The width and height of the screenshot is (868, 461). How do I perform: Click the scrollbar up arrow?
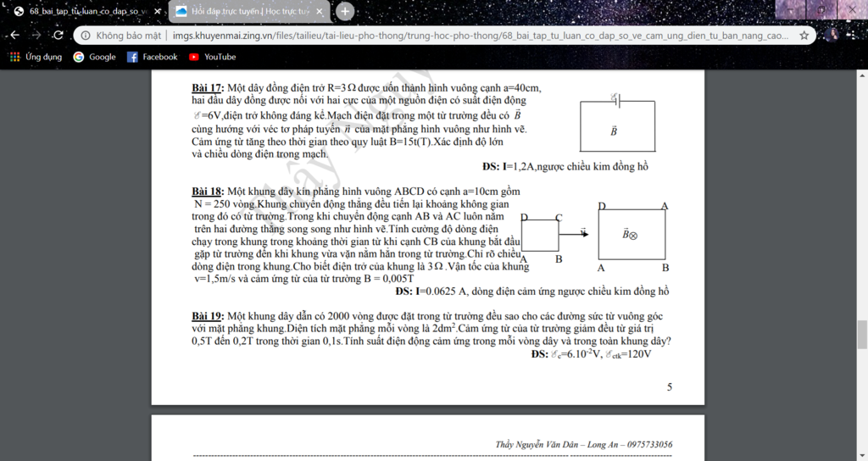[x=862, y=75]
